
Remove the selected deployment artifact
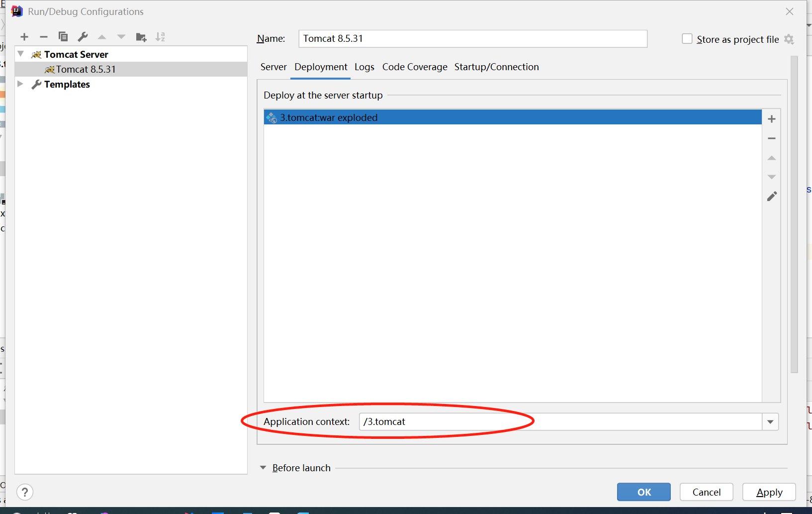click(772, 138)
